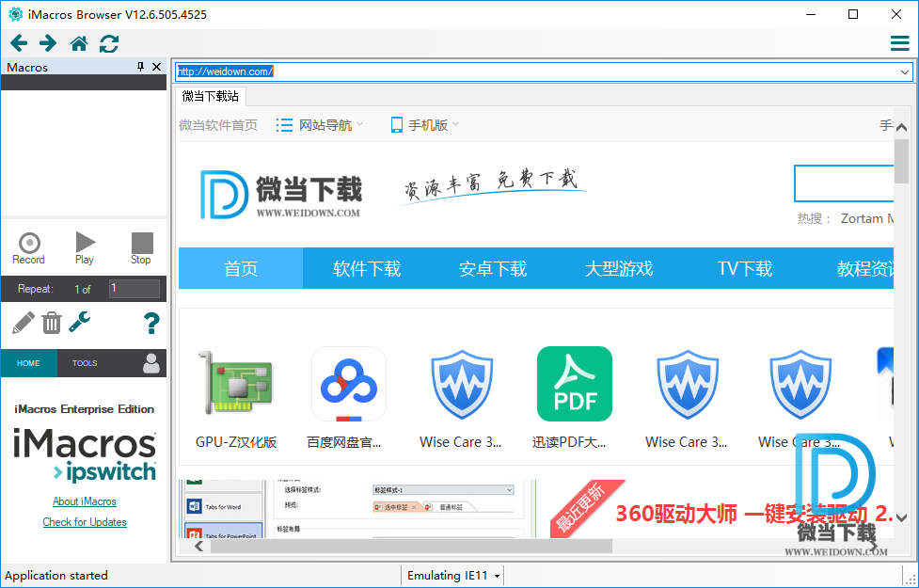Open the 迅读PDF app icon
Image resolution: width=919 pixels, height=588 pixels.
coord(575,384)
